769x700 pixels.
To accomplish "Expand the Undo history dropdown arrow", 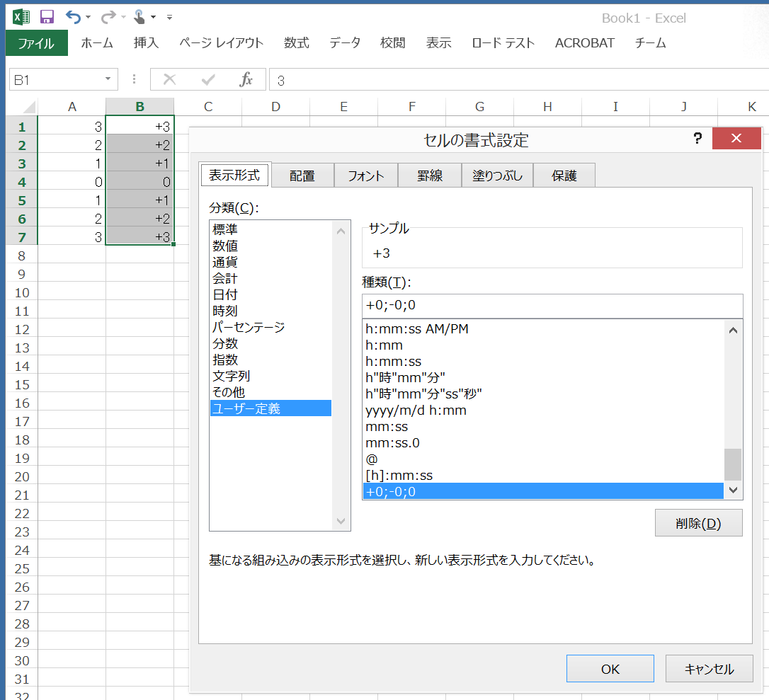I will [x=88, y=17].
